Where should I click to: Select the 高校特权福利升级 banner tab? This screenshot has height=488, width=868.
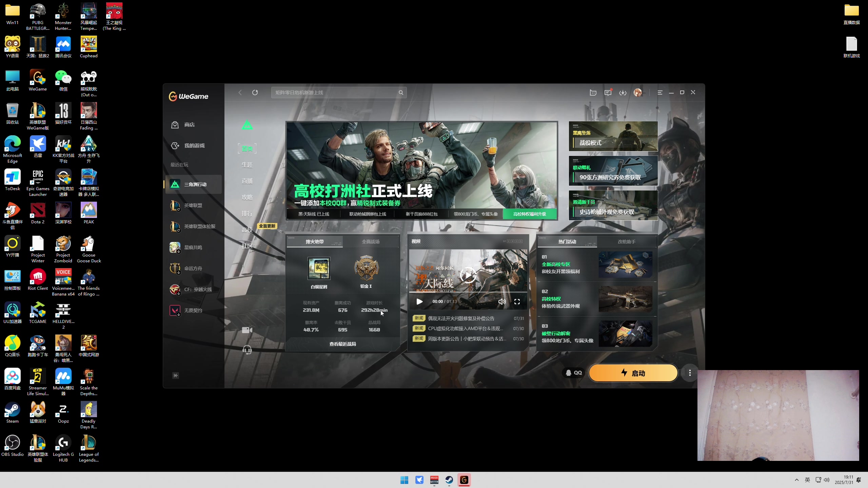529,214
